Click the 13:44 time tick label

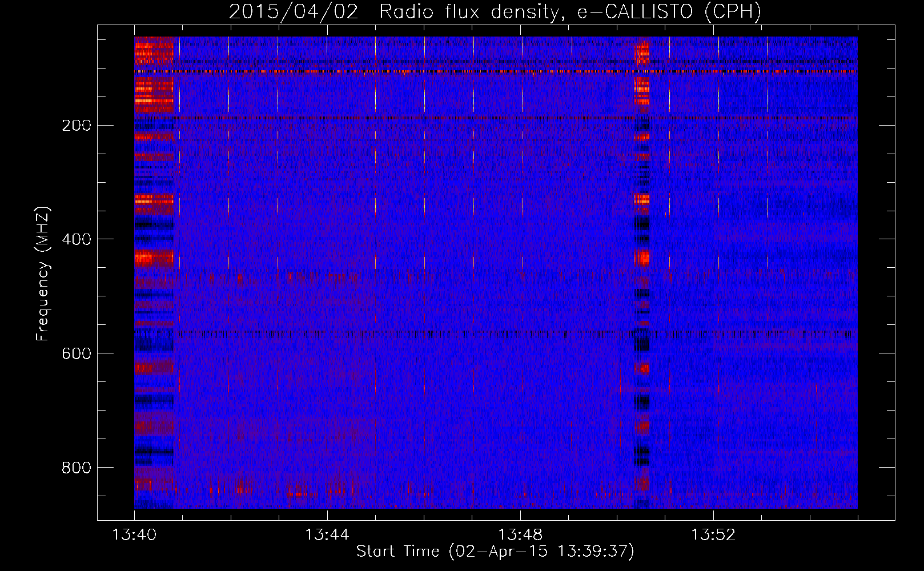[327, 535]
